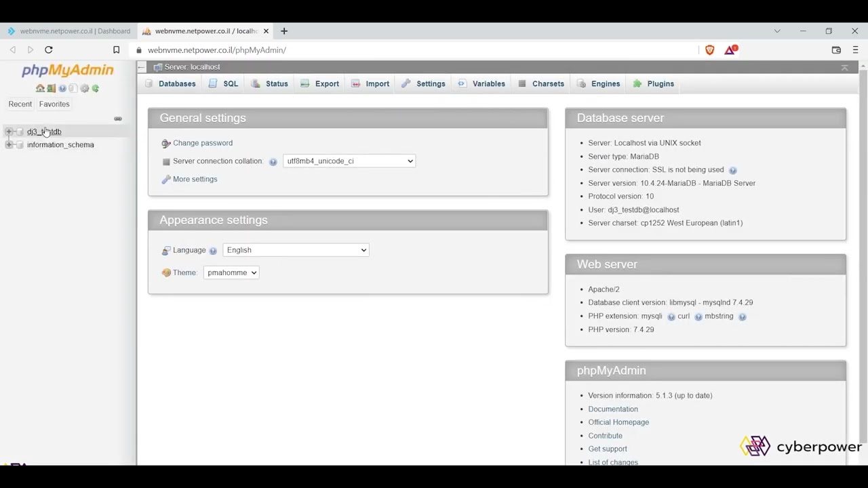Switch to the Status tab
The image size is (868, 488).
(x=270, y=83)
